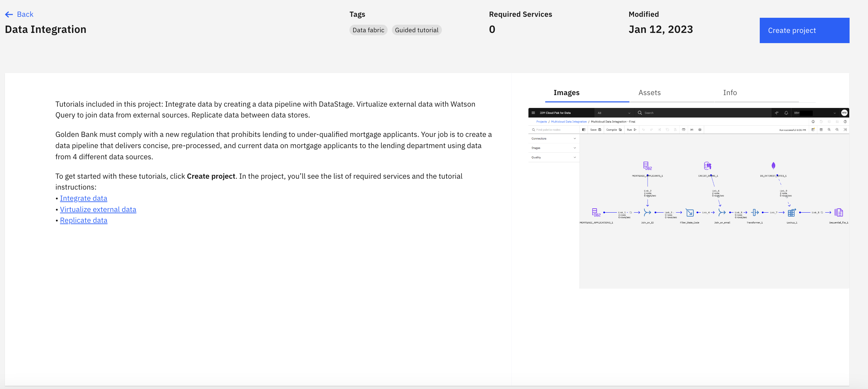Expand the Stages palette section
The image size is (868, 389).
pyautogui.click(x=554, y=148)
